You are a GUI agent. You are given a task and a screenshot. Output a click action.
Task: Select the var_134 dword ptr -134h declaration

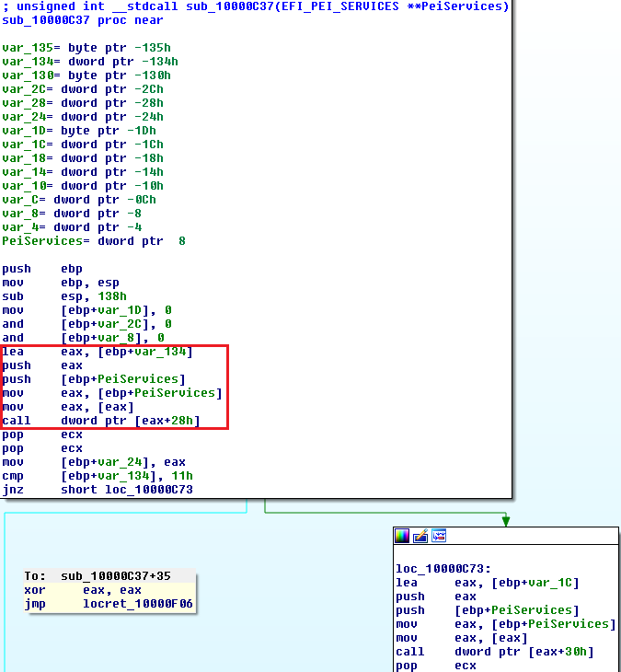coord(90,62)
